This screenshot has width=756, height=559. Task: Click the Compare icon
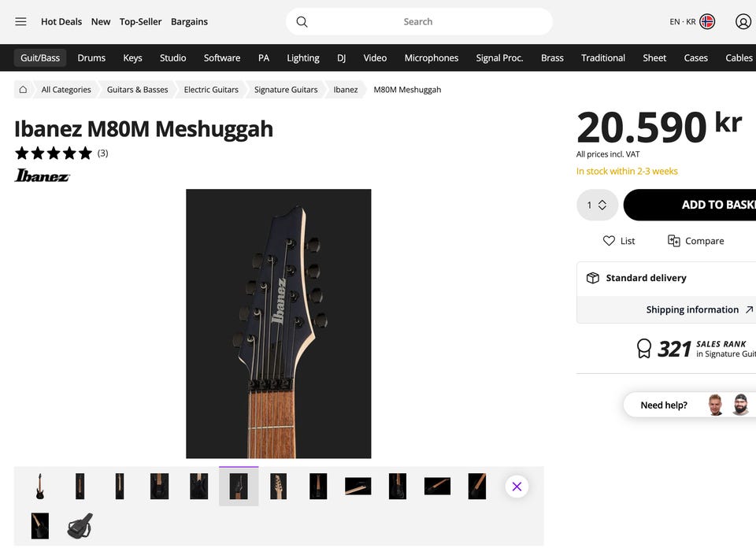pyautogui.click(x=674, y=241)
